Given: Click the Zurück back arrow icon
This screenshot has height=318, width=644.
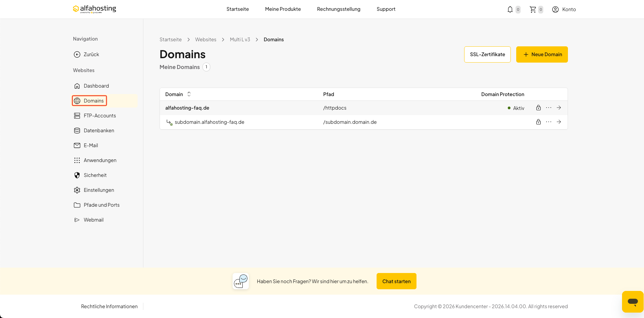Looking at the screenshot, I should pos(77,54).
